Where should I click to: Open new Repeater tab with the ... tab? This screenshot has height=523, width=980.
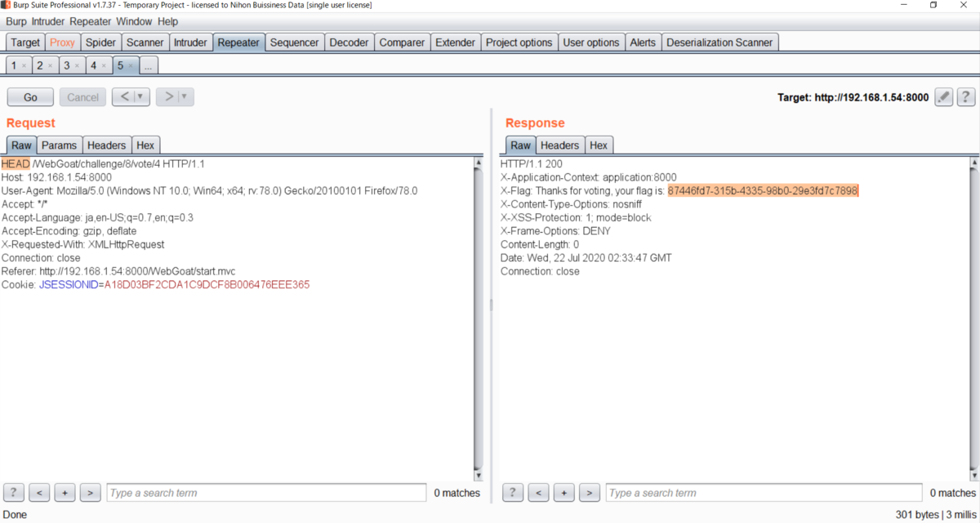[x=149, y=65]
